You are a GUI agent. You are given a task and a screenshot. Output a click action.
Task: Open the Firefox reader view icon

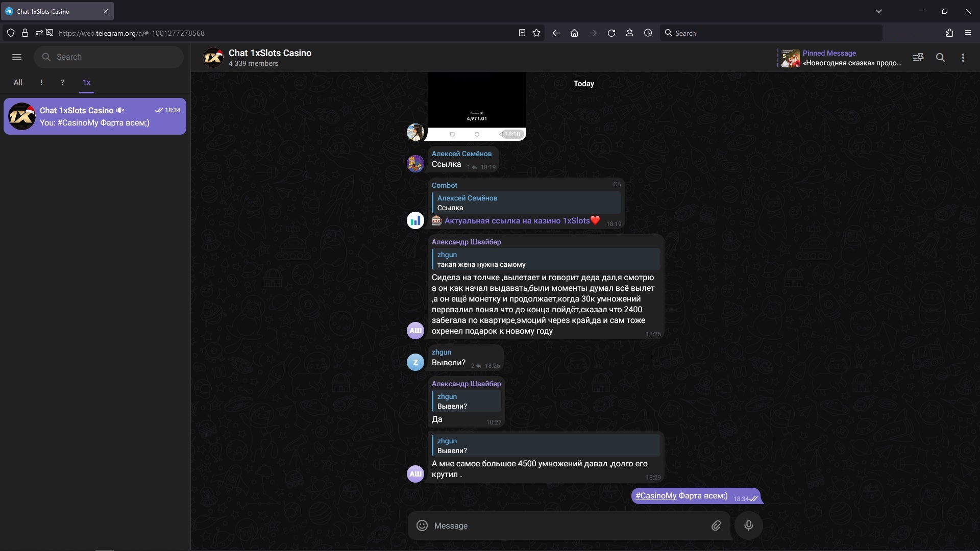tap(522, 33)
